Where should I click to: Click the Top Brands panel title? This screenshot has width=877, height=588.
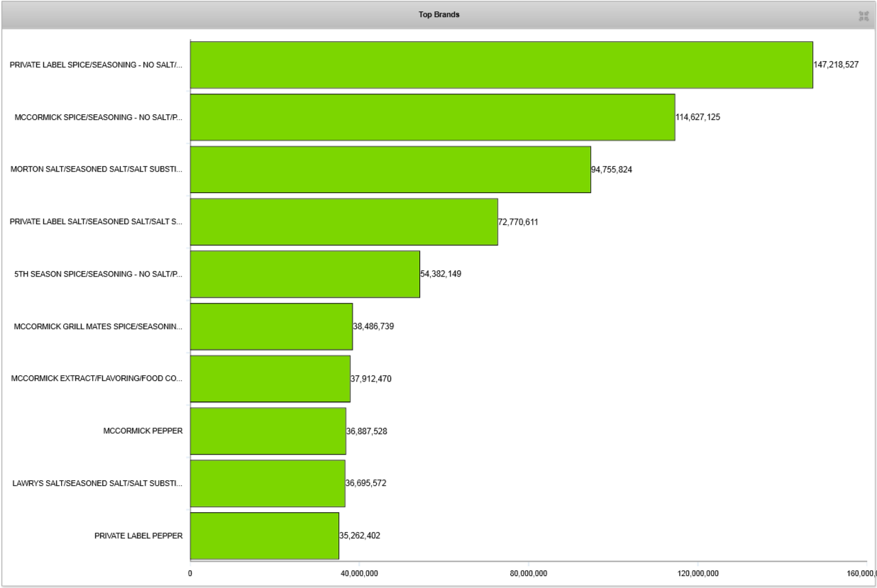coord(438,15)
